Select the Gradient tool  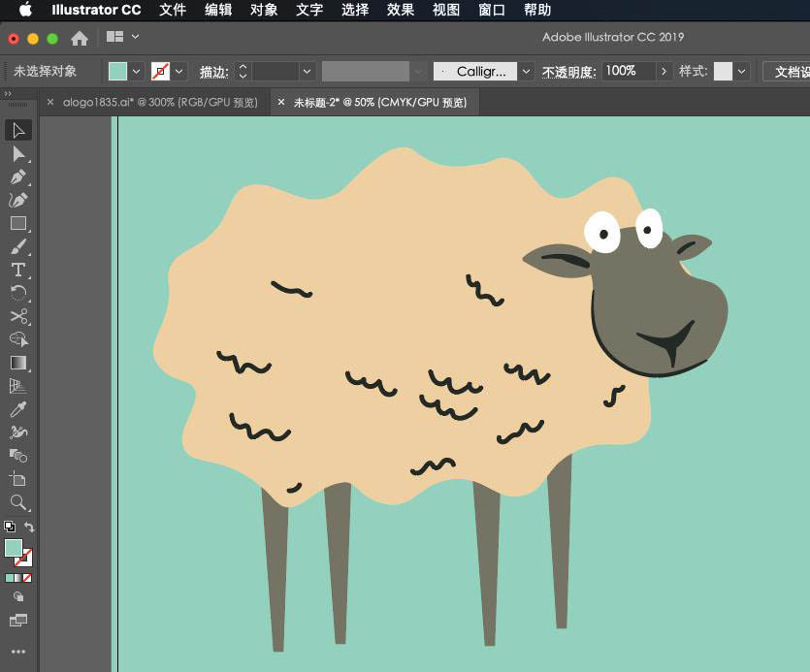point(18,363)
